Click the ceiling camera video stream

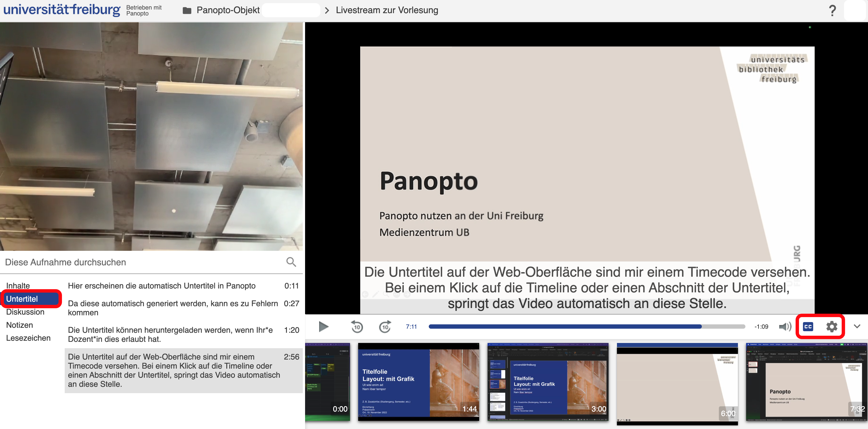(151, 136)
